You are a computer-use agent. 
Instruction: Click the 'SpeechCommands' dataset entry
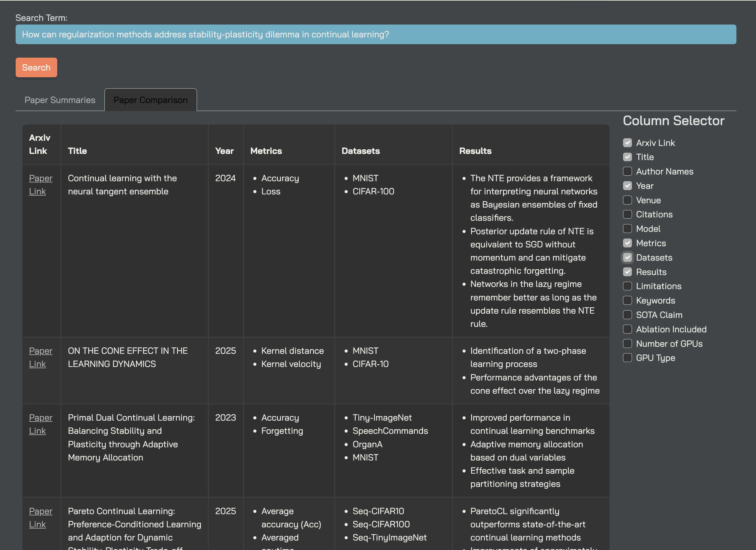[x=390, y=431]
